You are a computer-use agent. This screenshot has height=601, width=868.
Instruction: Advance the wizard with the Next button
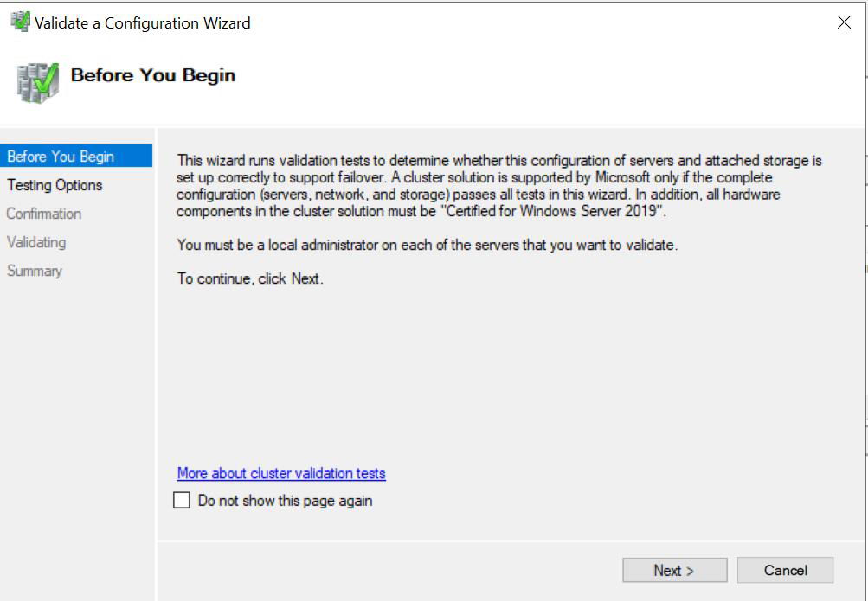pyautogui.click(x=674, y=569)
